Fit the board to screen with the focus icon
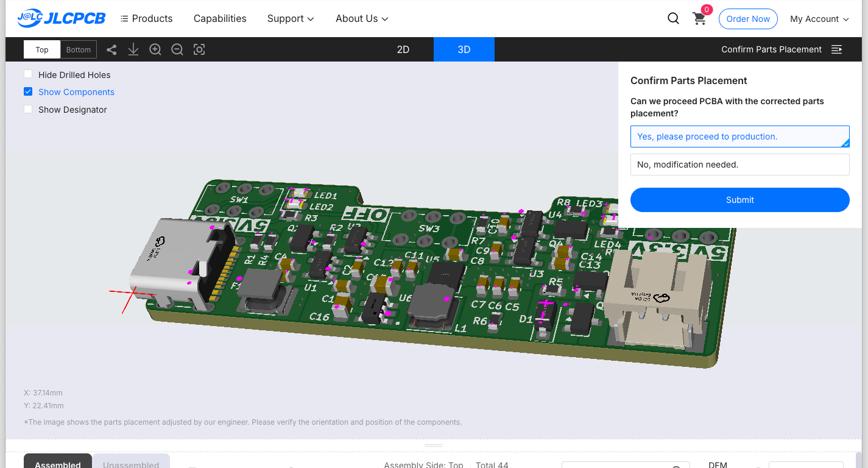The width and height of the screenshot is (868, 468). tap(199, 50)
